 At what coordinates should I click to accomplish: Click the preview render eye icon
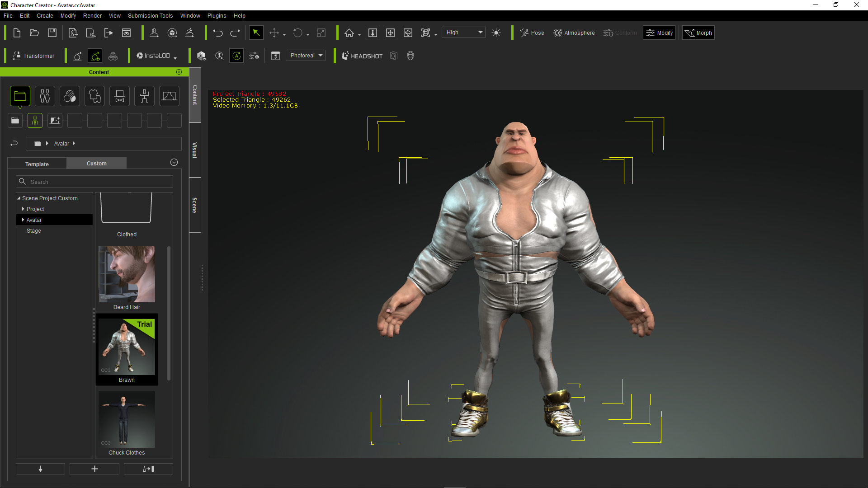pos(127,33)
